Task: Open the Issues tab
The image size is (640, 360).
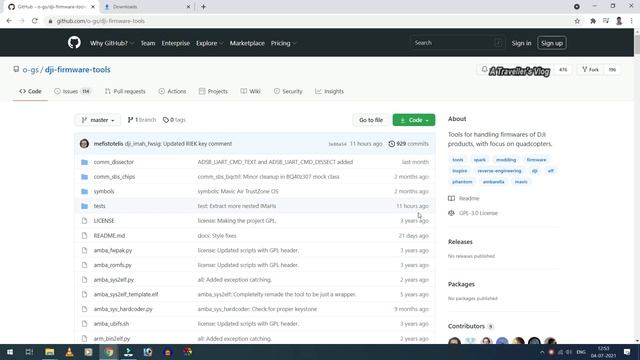Action: click(x=72, y=91)
